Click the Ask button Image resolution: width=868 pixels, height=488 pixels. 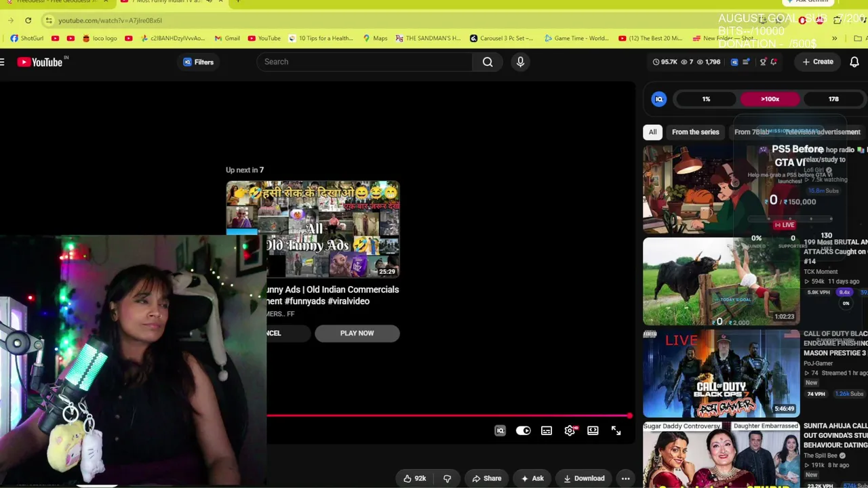[x=532, y=479]
